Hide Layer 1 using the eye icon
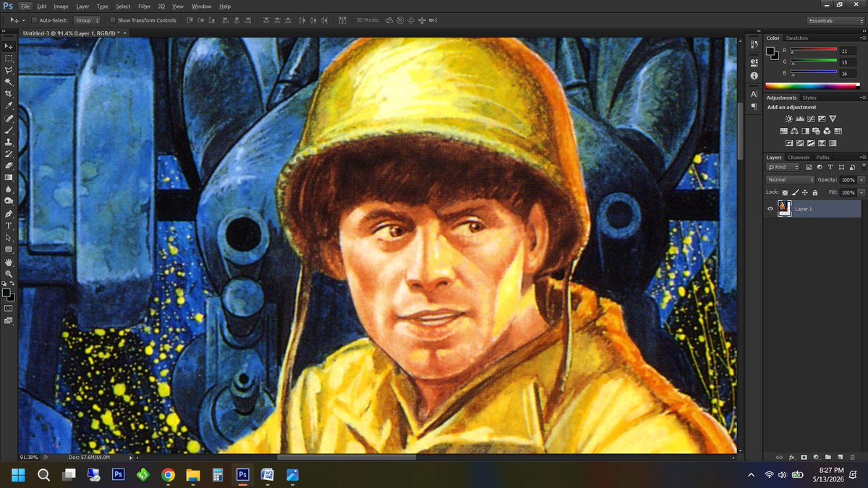 pyautogui.click(x=770, y=208)
